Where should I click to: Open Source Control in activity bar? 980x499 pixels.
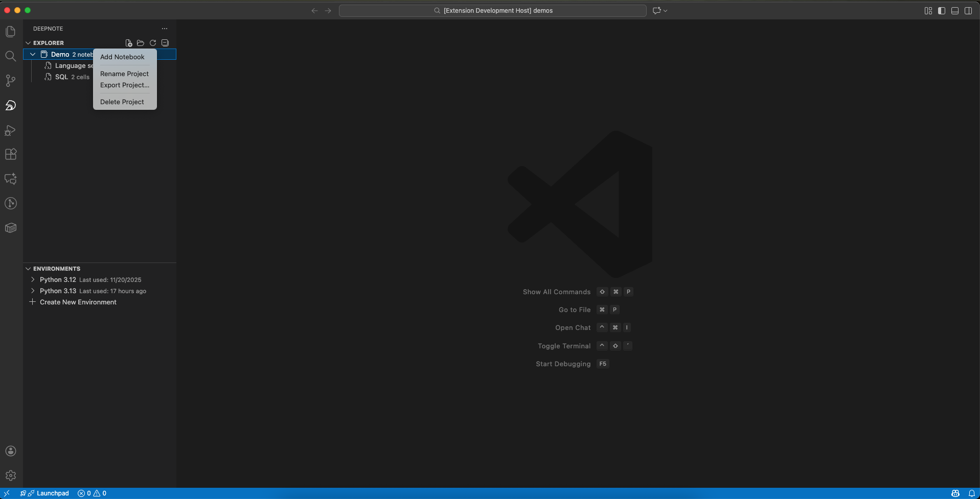click(x=10, y=81)
